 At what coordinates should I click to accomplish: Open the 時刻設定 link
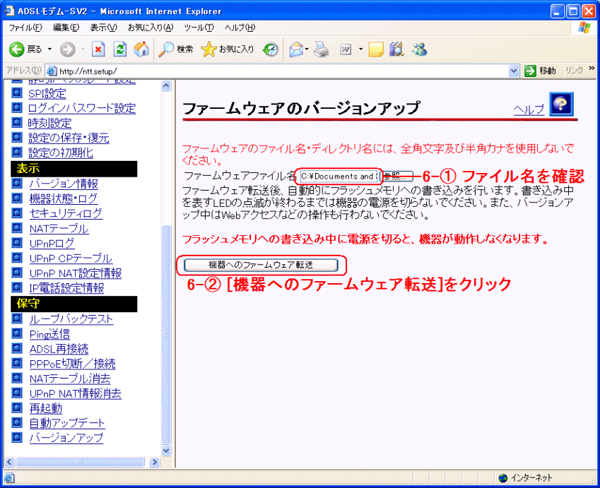click(x=50, y=123)
